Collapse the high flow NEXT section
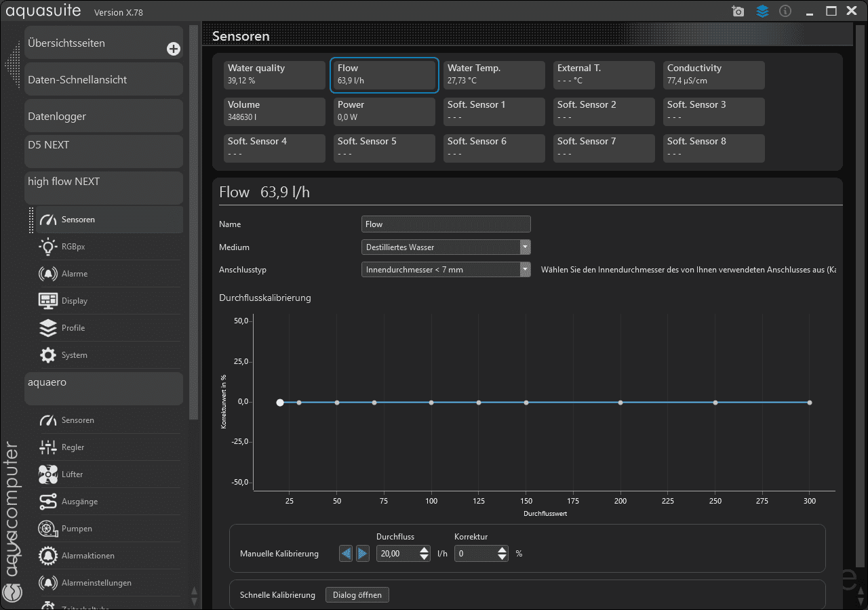The image size is (868, 610). coord(104,188)
